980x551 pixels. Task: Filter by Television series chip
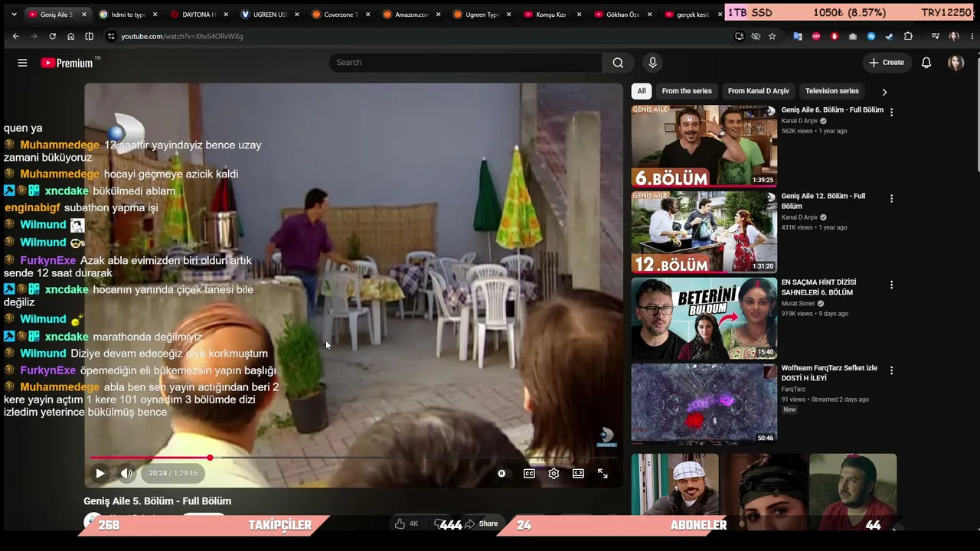click(x=832, y=91)
